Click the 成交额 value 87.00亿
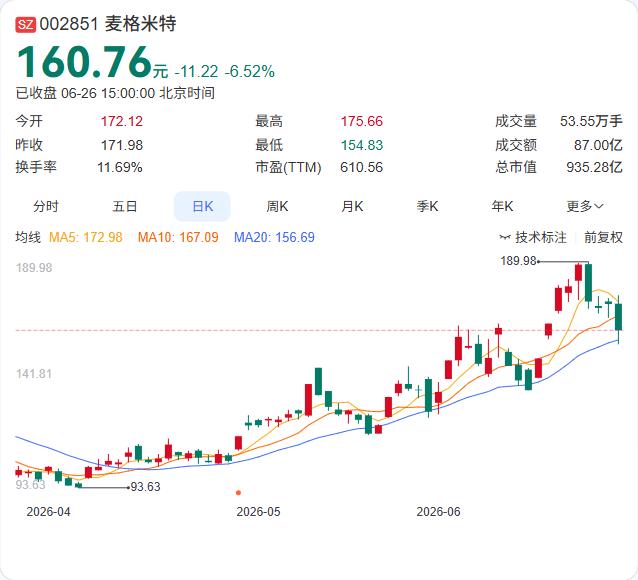Screen dimensions: 638x580 (x=598, y=145)
